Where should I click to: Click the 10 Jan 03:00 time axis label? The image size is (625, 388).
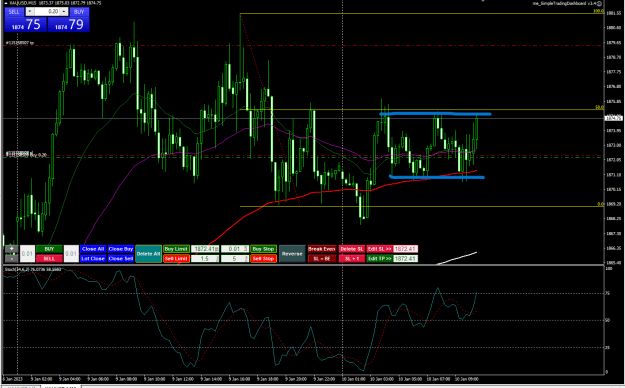[x=382, y=379]
